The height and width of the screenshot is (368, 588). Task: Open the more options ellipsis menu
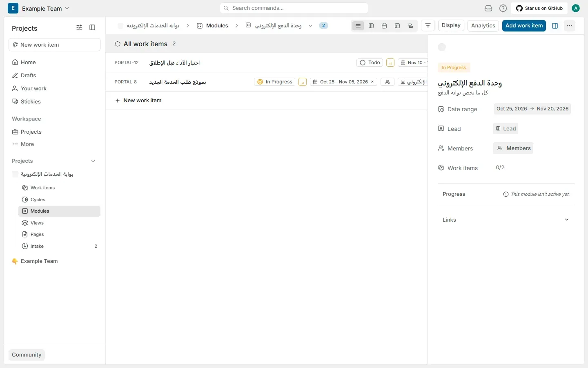click(570, 26)
